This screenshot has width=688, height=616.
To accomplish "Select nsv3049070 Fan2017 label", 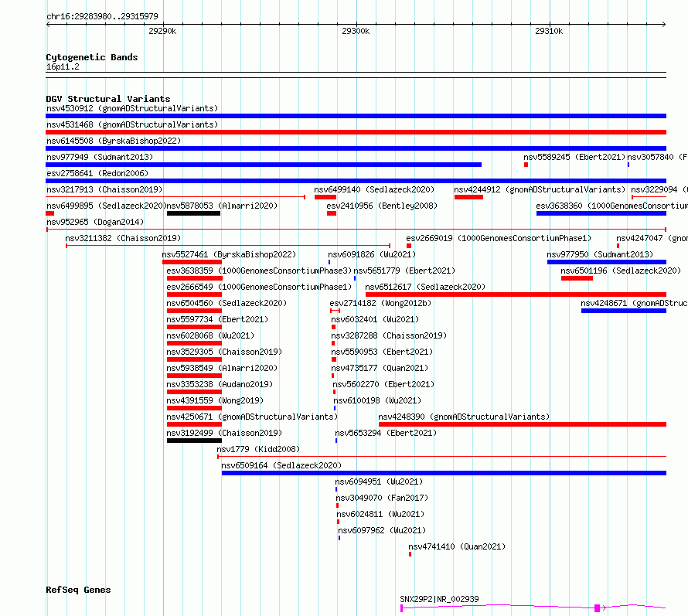I will [382, 498].
